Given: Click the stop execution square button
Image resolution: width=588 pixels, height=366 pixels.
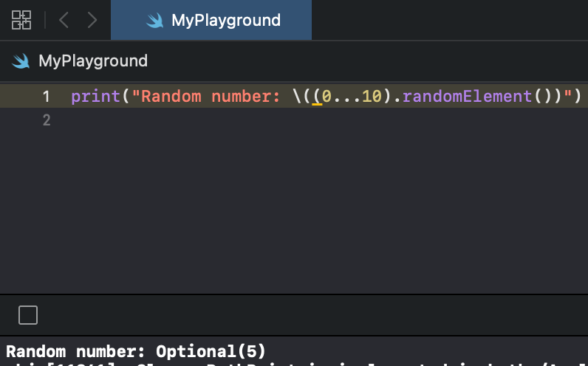Looking at the screenshot, I should (28, 315).
